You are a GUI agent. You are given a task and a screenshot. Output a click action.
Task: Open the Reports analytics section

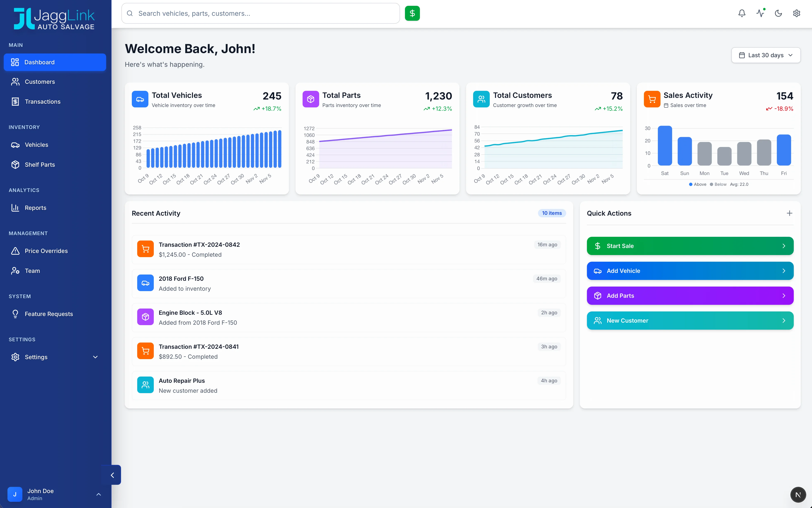click(35, 208)
